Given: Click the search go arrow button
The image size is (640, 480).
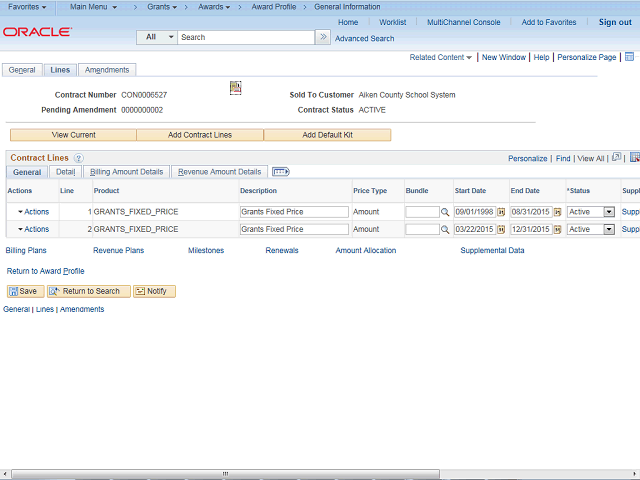Looking at the screenshot, I should (x=323, y=37).
